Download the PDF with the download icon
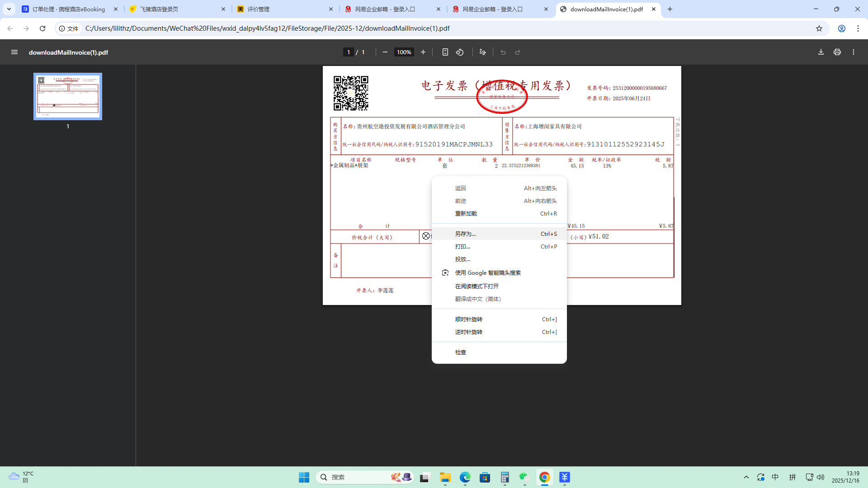Screen dimensions: 868x488 click(821, 52)
